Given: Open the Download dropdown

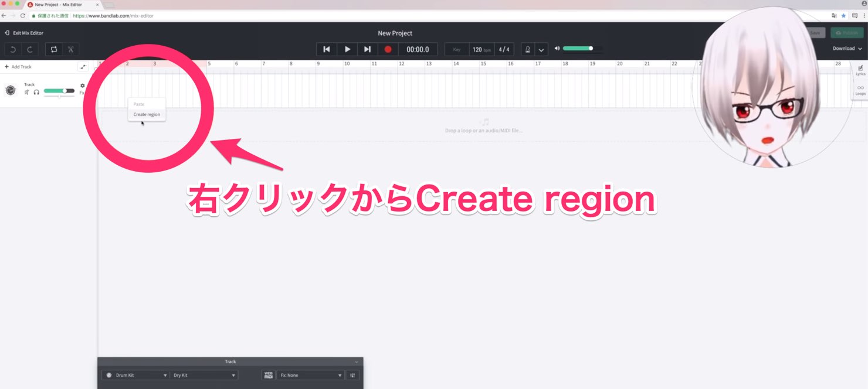Looking at the screenshot, I should pyautogui.click(x=847, y=49).
